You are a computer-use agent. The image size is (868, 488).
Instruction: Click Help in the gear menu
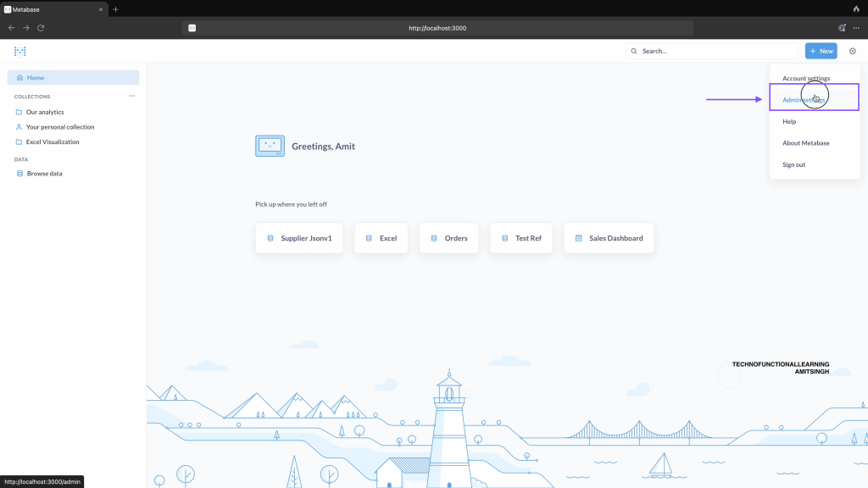click(789, 122)
